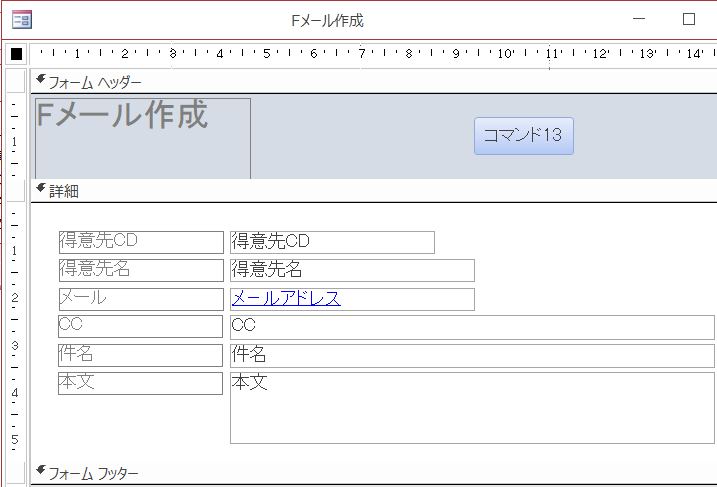The width and height of the screenshot is (717, 487).
Task: Click the 得意先CD text box
Action: pos(332,242)
